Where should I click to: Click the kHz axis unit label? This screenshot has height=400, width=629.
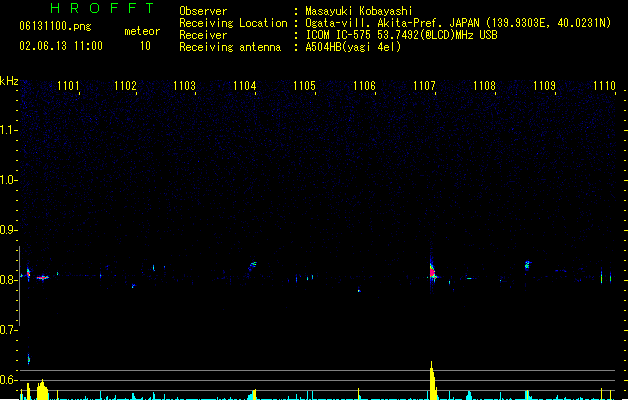(x=9, y=81)
